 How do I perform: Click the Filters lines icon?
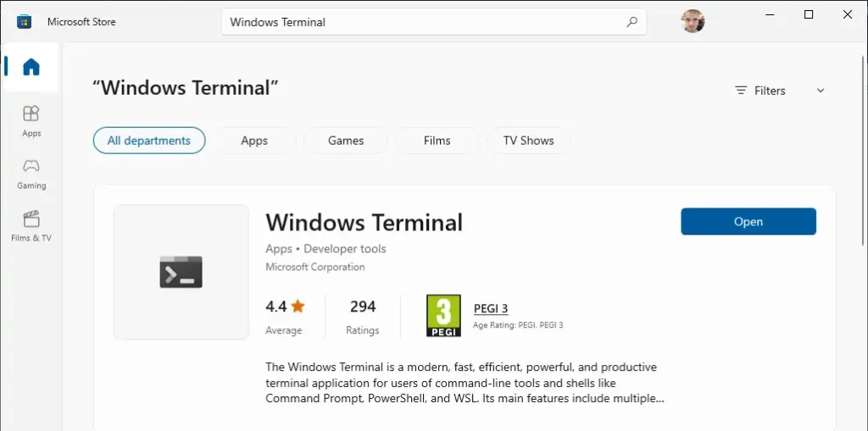point(741,91)
